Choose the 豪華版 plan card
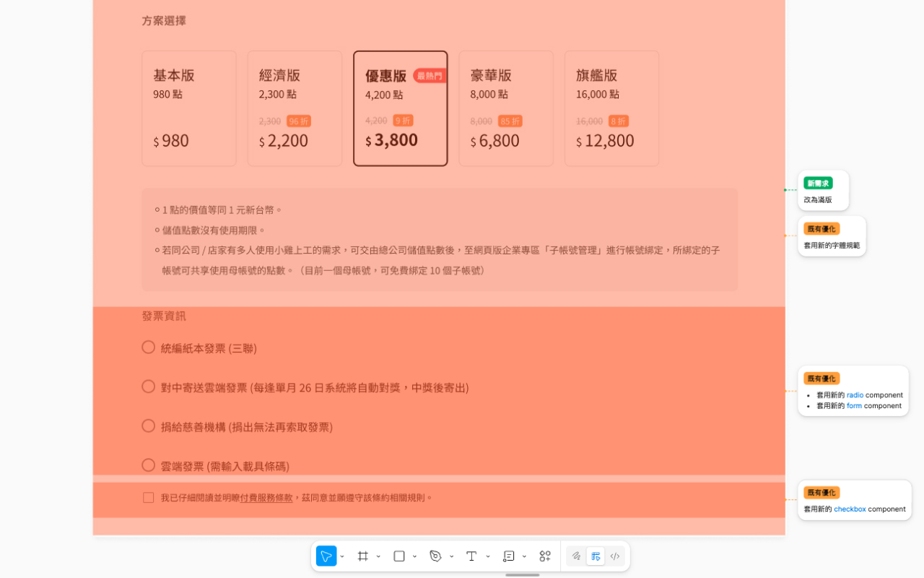 click(506, 108)
